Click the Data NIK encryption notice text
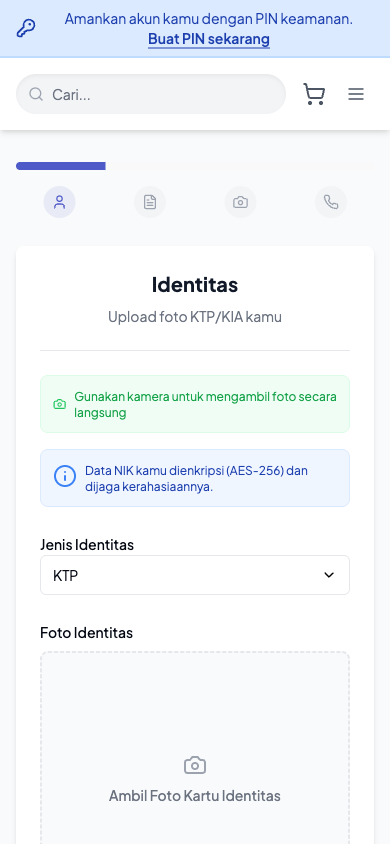The height and width of the screenshot is (844, 390). pos(196,479)
